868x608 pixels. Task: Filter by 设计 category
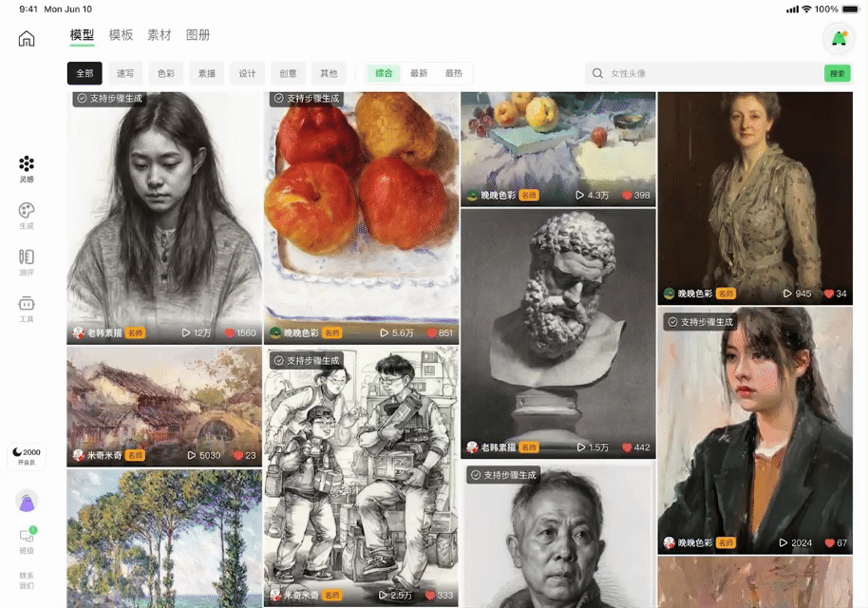click(248, 73)
